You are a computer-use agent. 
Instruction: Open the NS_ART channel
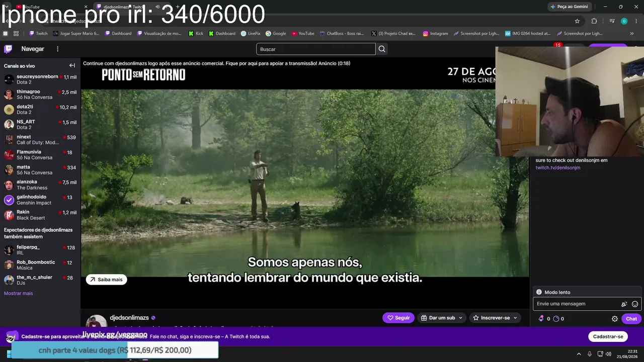click(40, 124)
